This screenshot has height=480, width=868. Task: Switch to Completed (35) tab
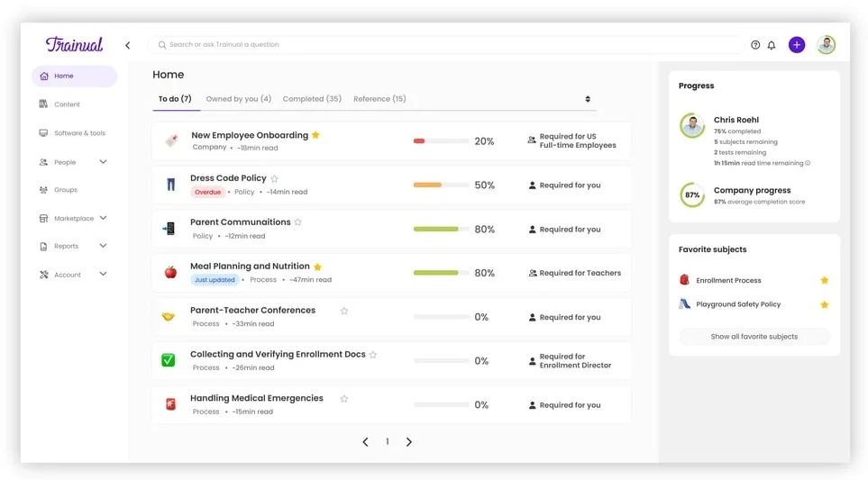(x=312, y=99)
